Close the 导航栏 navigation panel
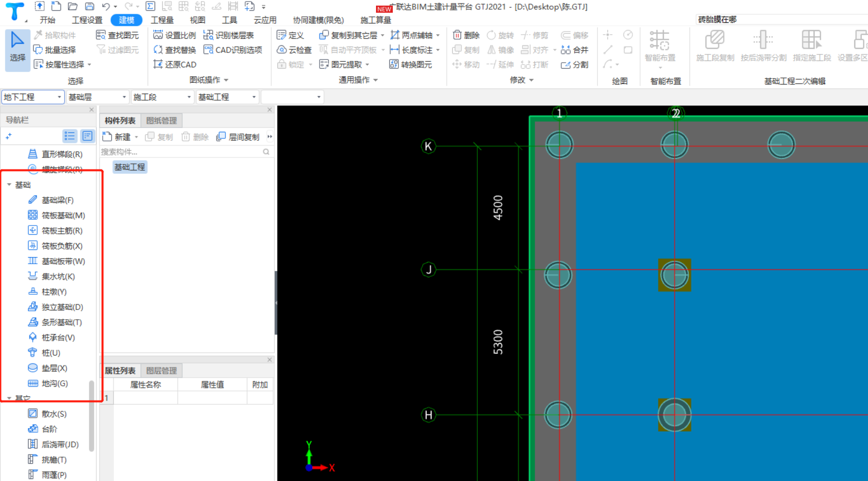This screenshot has height=481, width=868. click(x=92, y=109)
